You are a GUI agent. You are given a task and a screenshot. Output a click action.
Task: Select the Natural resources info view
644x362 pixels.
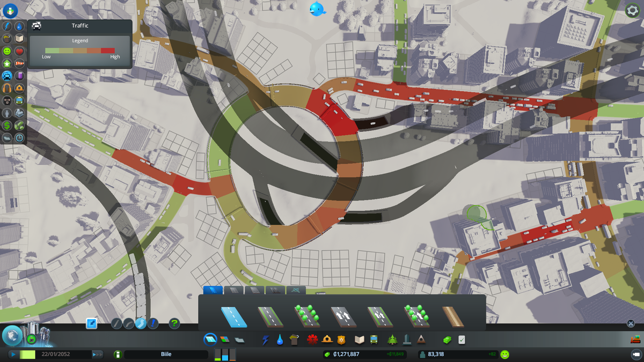tap(19, 125)
